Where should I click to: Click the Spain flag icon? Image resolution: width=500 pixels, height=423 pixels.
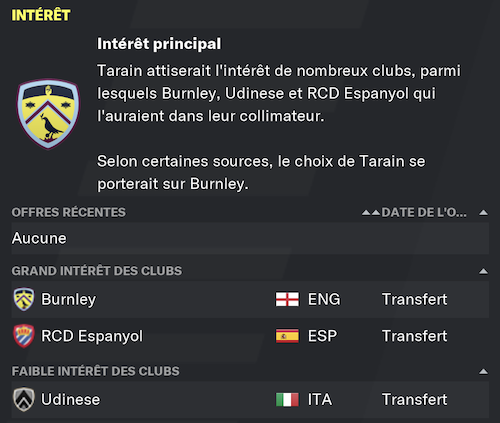(x=287, y=336)
